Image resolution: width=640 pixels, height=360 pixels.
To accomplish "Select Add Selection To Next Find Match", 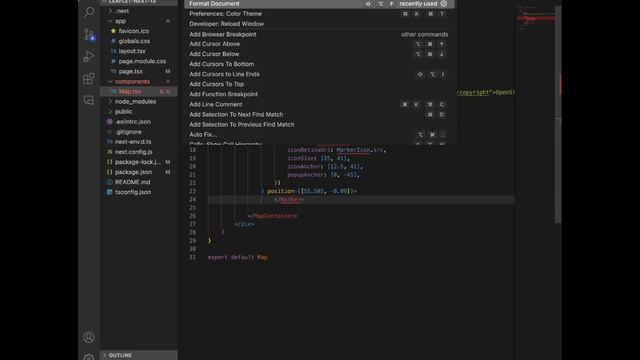I will tap(319, 115).
